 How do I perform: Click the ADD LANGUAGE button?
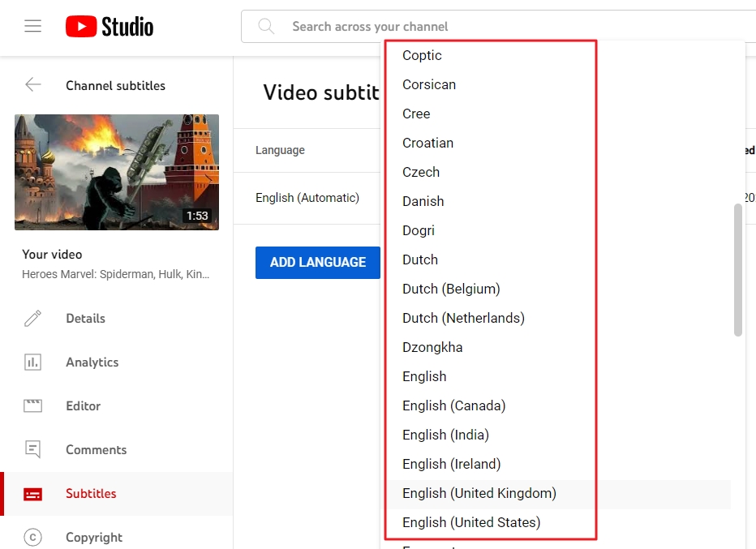pyautogui.click(x=318, y=262)
